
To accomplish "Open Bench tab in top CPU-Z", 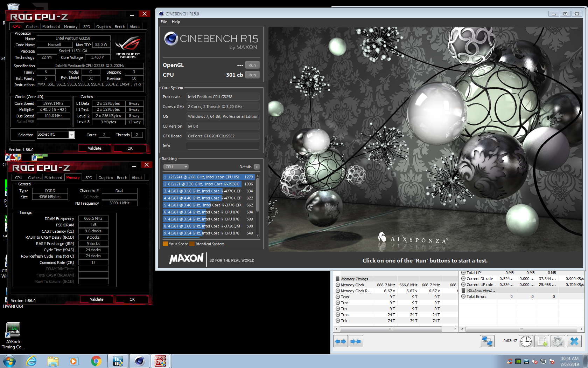I will pyautogui.click(x=120, y=27).
